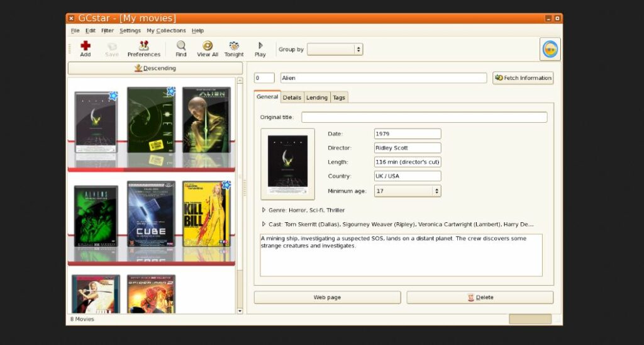Click the large Alien poster in details
Screen dimensions: 644x345
click(x=287, y=164)
